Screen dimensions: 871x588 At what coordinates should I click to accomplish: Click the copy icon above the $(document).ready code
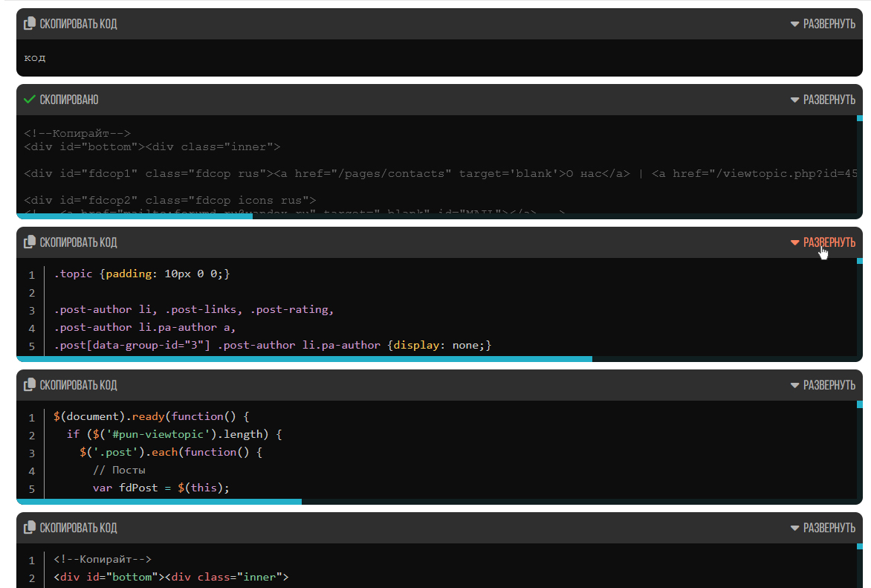(x=30, y=385)
